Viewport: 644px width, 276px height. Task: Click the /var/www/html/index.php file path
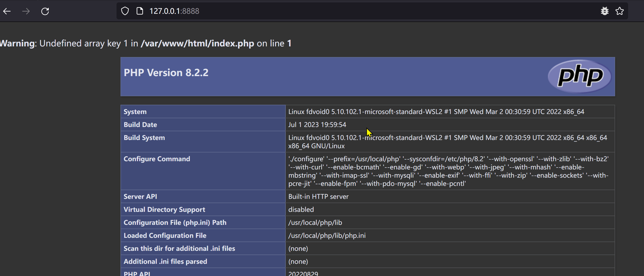pos(197,43)
